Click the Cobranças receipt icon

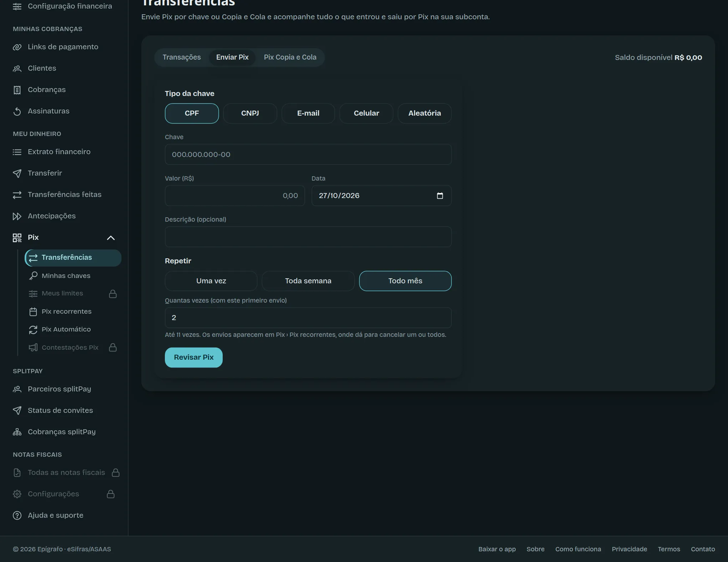[17, 90]
